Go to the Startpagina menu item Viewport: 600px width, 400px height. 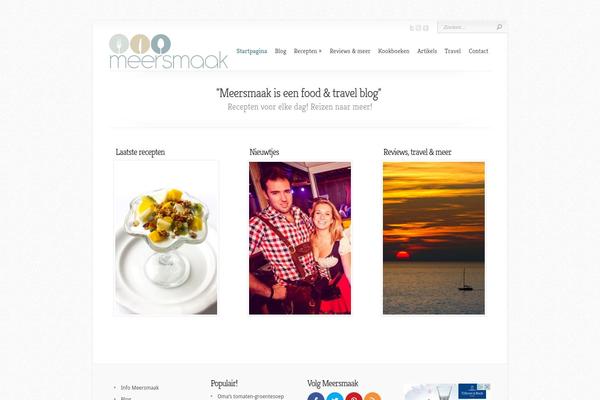click(x=252, y=51)
